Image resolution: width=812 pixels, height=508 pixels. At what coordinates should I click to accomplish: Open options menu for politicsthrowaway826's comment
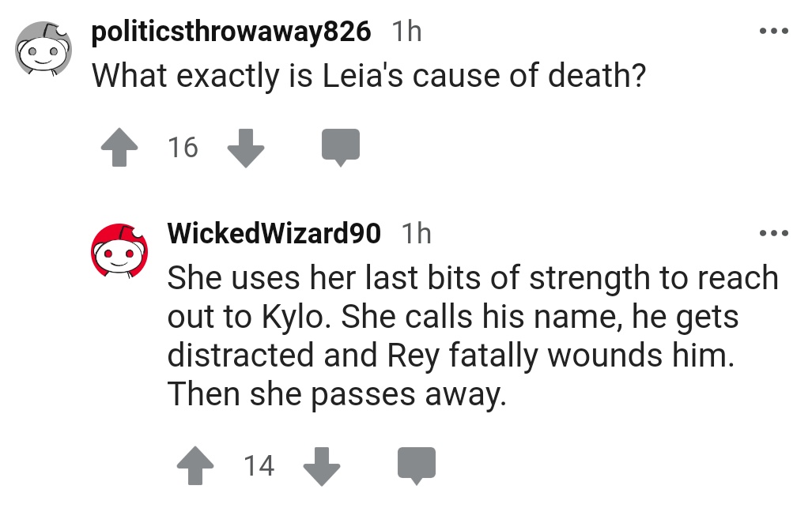point(773,32)
